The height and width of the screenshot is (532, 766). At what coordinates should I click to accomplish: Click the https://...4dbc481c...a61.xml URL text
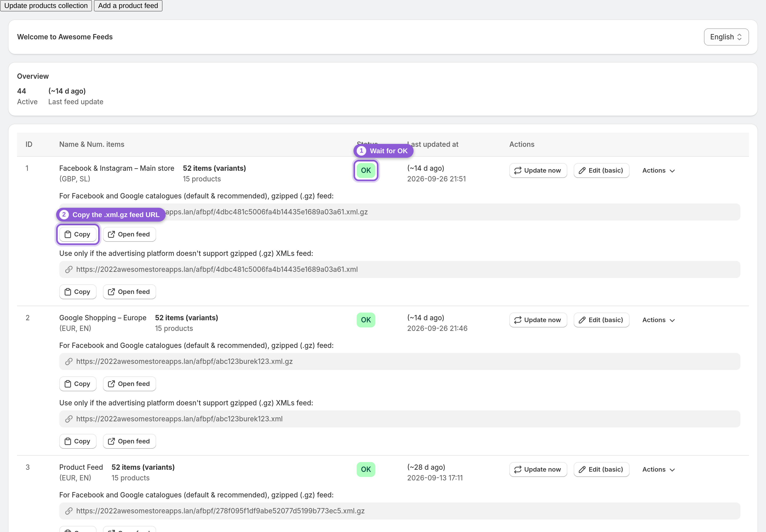coord(217,269)
